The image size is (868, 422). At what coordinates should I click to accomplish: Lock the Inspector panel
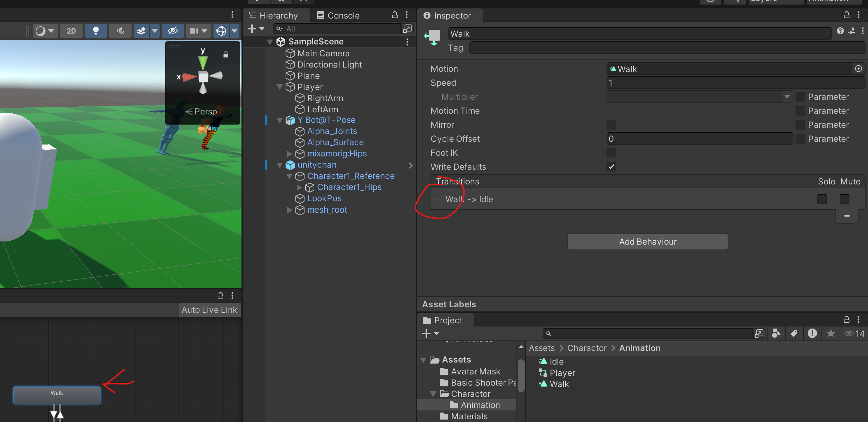[846, 15]
